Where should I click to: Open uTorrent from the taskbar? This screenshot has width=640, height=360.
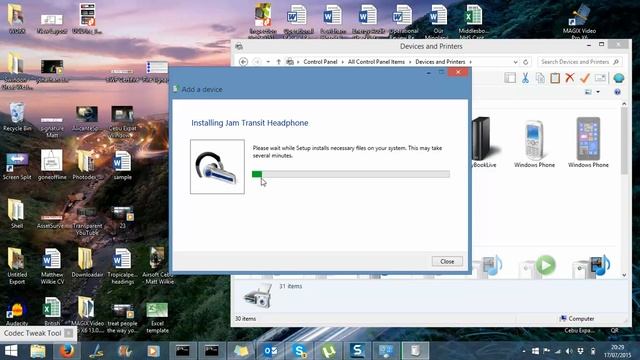[x=329, y=351]
